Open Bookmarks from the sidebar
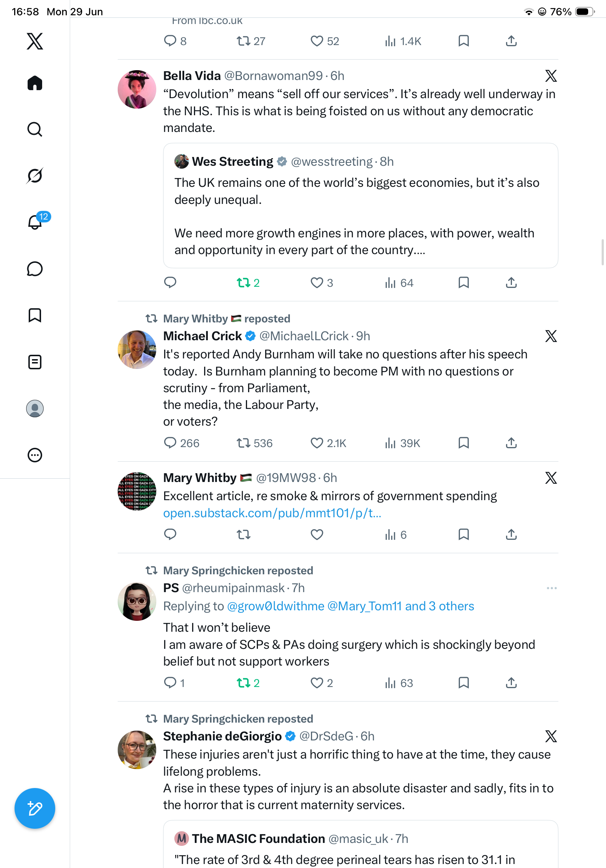 [x=35, y=315]
